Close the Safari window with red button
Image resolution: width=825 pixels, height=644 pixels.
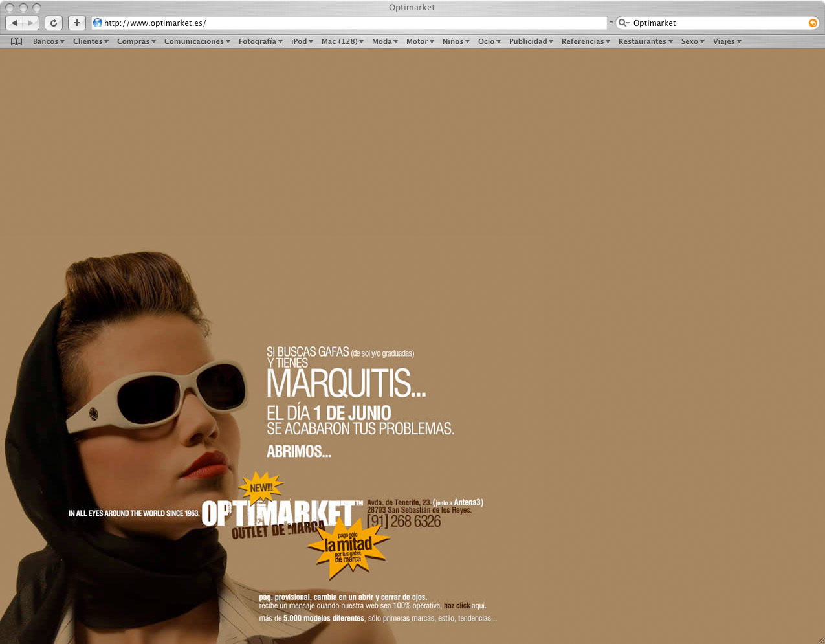[x=10, y=8]
